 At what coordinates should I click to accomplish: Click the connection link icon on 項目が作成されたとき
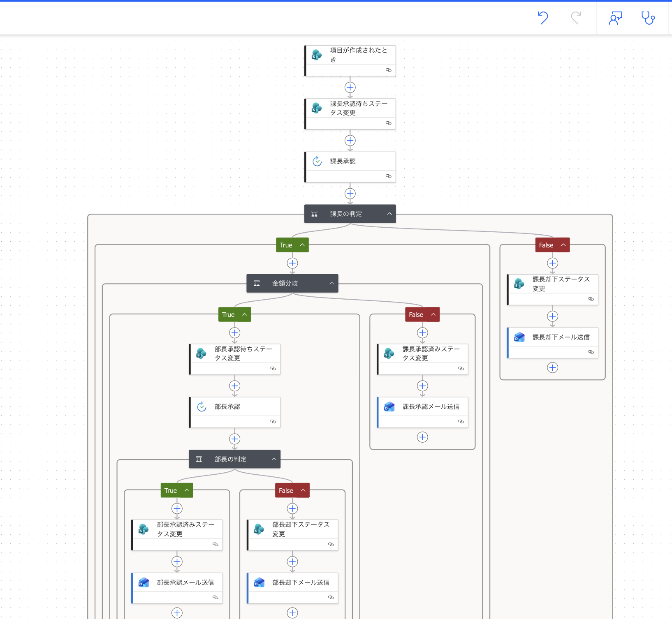[x=389, y=70]
